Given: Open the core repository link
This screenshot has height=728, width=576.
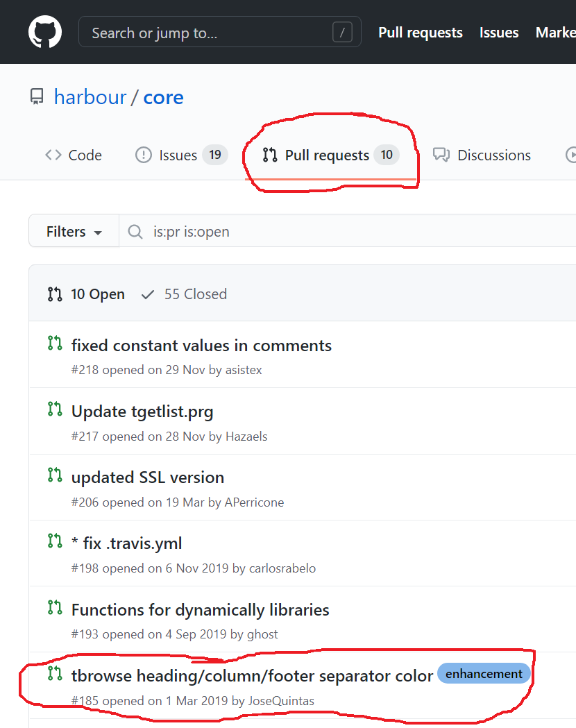Looking at the screenshot, I should pyautogui.click(x=163, y=97).
